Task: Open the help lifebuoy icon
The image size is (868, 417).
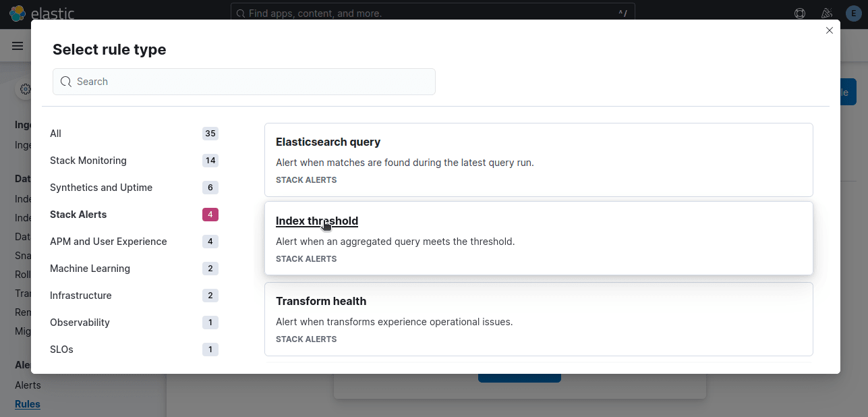Action: point(800,13)
